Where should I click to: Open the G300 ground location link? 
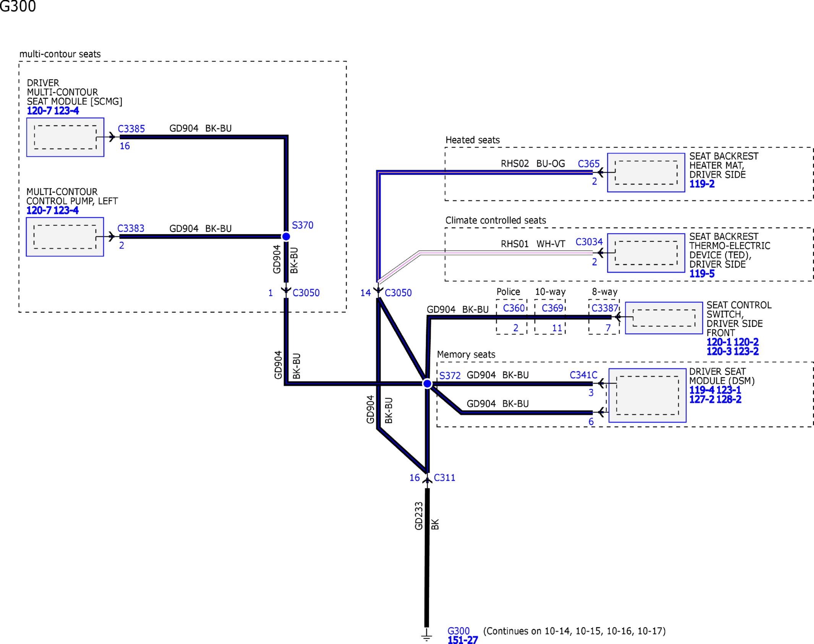click(x=458, y=631)
